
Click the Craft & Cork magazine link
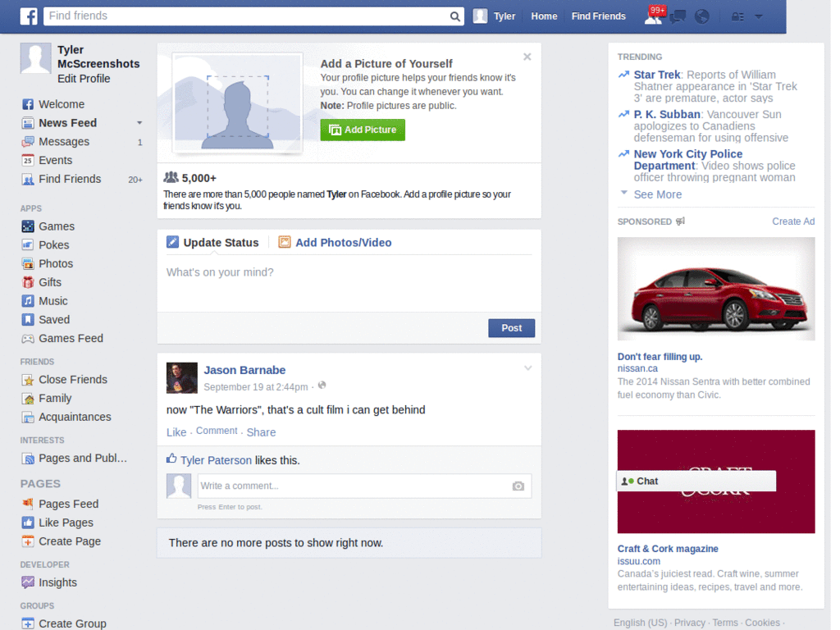point(668,549)
